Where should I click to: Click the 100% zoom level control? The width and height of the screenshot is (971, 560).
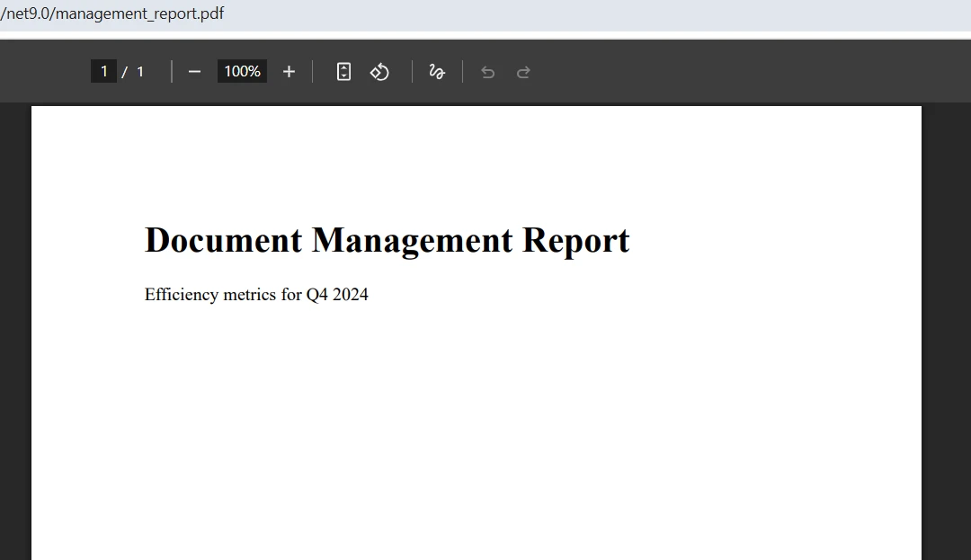click(241, 71)
